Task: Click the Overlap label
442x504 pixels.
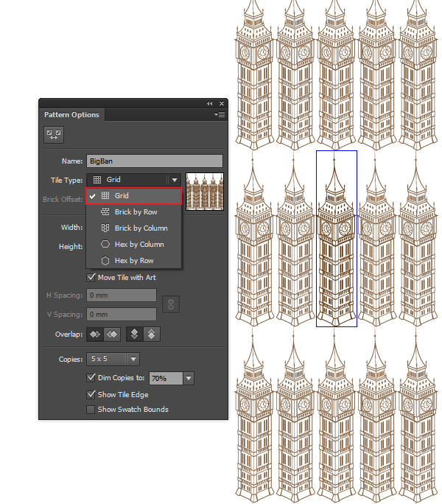Action: (x=69, y=335)
